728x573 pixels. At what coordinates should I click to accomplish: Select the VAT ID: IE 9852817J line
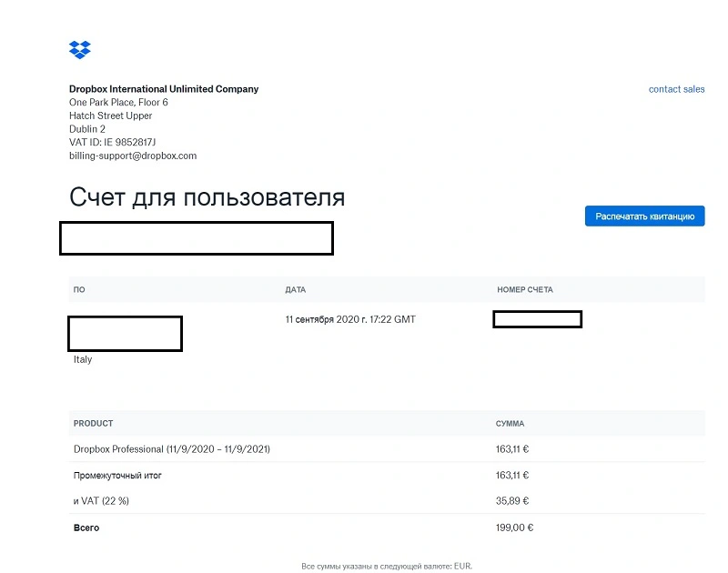tap(112, 142)
